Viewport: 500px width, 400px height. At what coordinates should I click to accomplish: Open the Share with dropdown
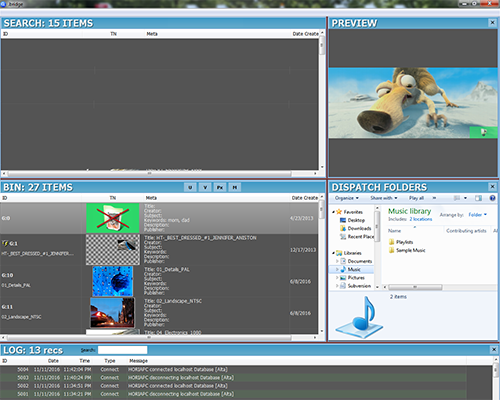pos(384,198)
